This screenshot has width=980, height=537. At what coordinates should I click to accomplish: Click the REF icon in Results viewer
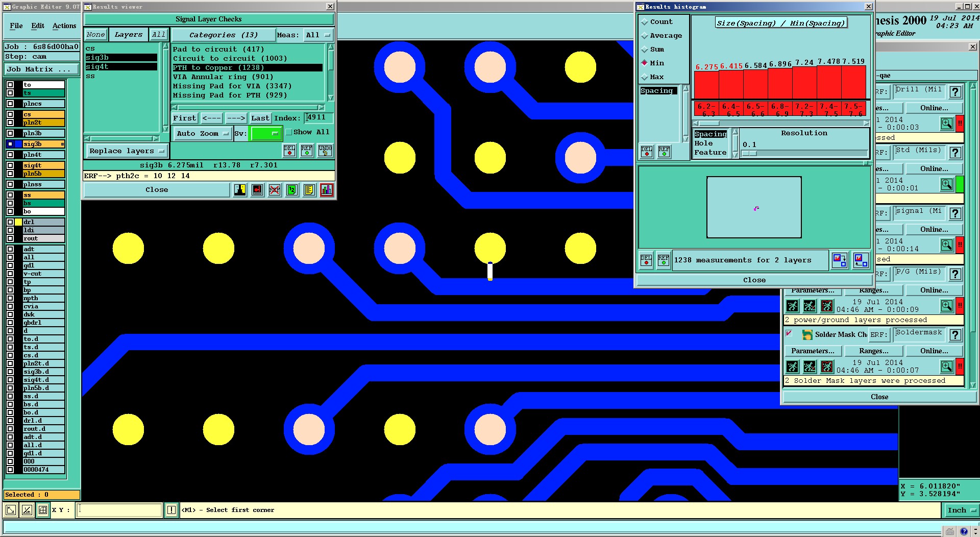(307, 151)
